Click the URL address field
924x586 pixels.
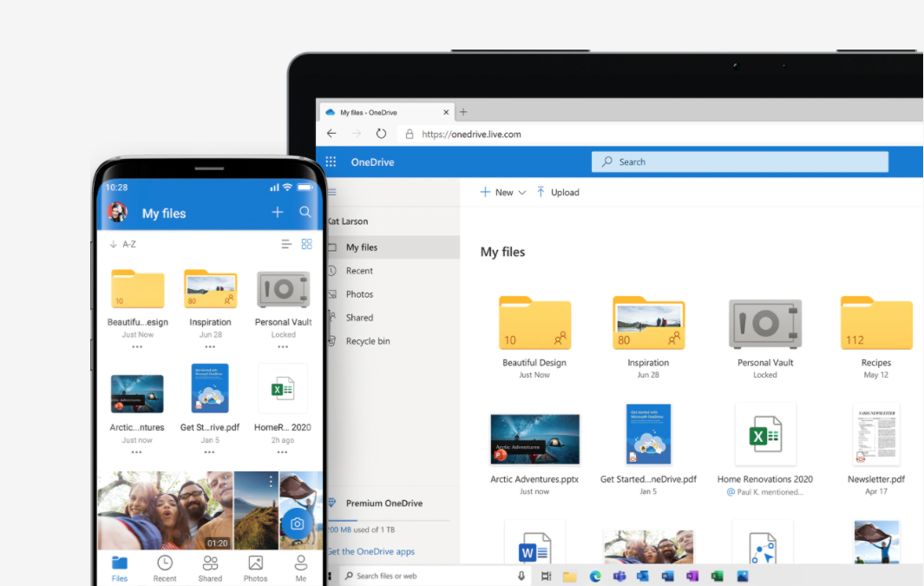coord(660,134)
